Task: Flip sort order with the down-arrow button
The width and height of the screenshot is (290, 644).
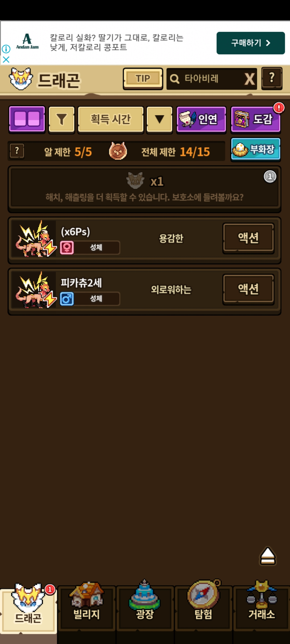Action: [160, 120]
